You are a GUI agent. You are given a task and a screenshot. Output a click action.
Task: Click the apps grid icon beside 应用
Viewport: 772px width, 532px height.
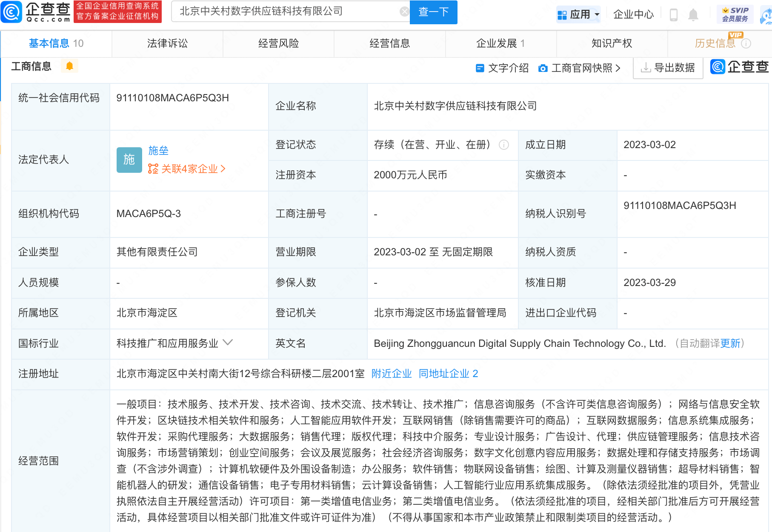pyautogui.click(x=562, y=15)
